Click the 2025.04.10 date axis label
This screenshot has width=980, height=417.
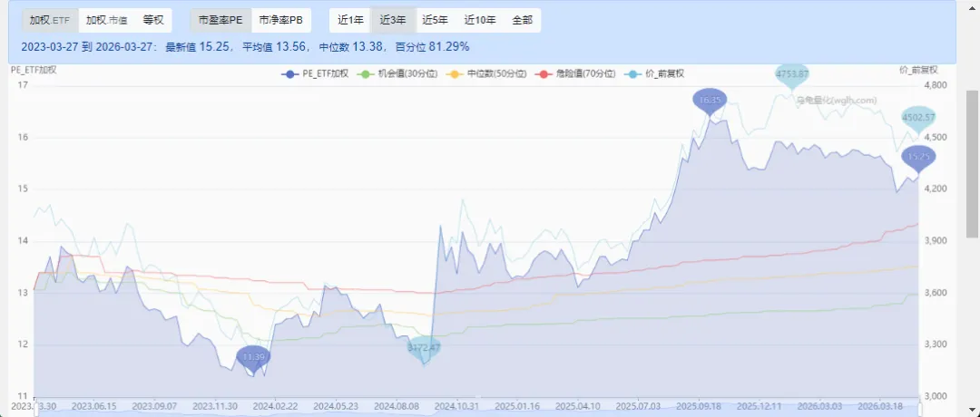point(576,404)
